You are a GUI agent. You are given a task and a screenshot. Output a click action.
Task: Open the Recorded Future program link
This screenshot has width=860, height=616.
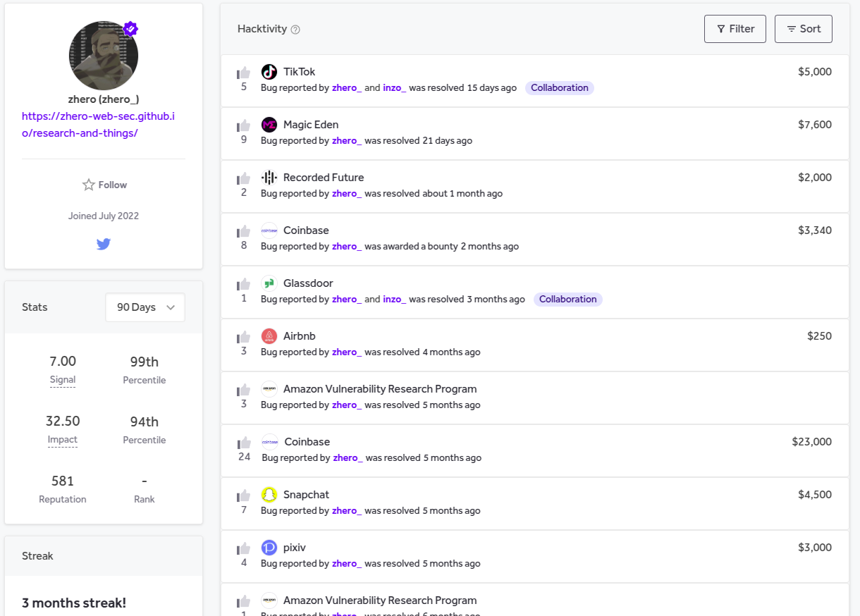324,178
